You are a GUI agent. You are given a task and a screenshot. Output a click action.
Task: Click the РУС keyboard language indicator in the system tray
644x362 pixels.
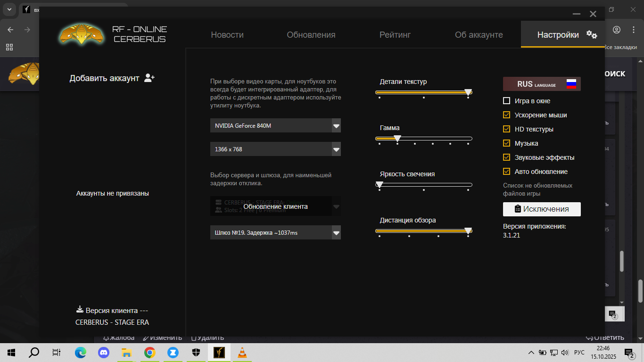579,353
